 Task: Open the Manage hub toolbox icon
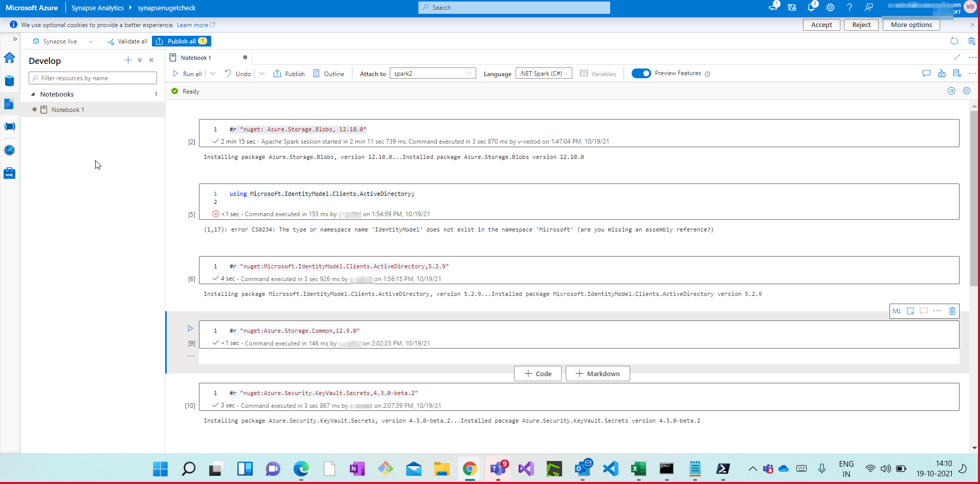(9, 173)
